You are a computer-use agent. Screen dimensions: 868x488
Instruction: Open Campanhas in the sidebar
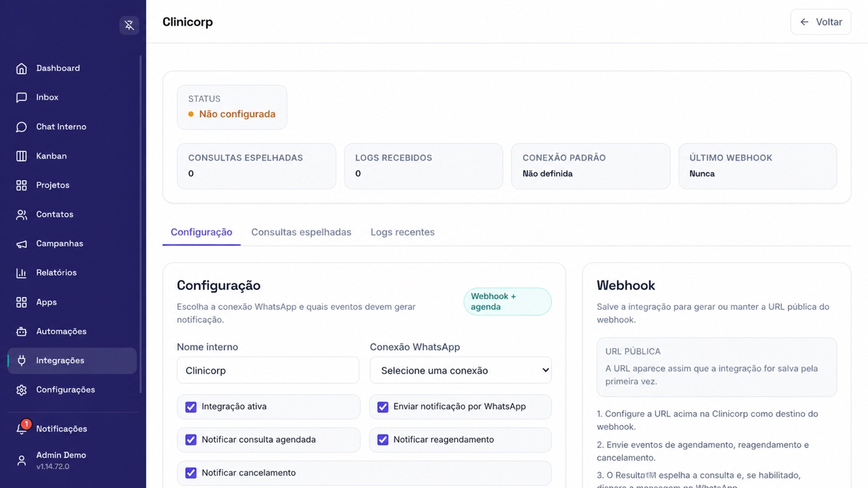click(72, 243)
